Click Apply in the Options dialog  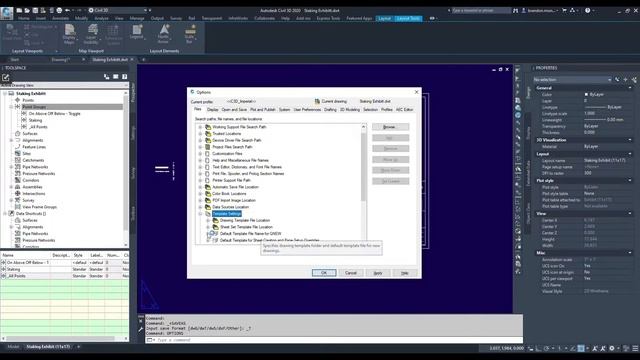[x=378, y=273]
